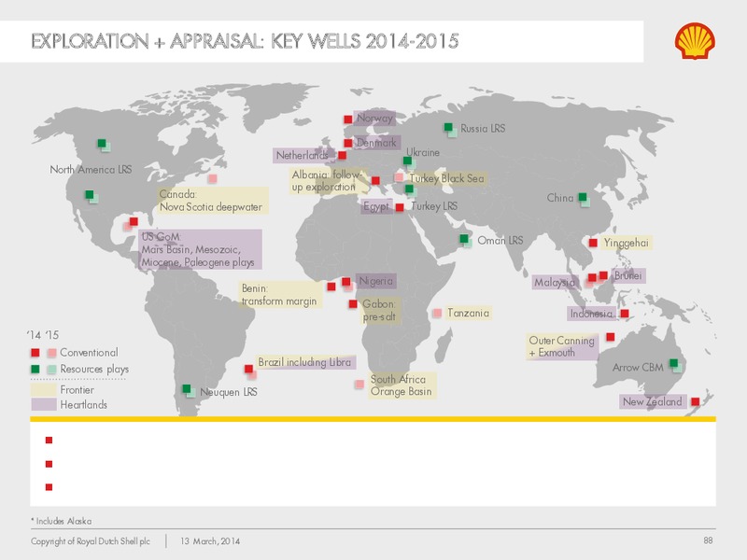
Task: Click the red marker beside Egypt
Action: (x=400, y=207)
